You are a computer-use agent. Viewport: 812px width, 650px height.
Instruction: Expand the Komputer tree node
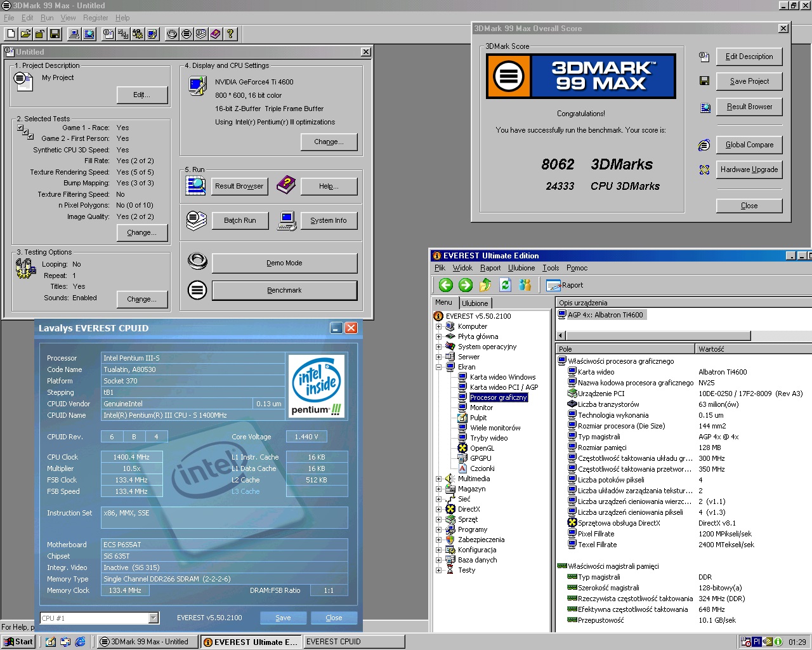tap(438, 327)
